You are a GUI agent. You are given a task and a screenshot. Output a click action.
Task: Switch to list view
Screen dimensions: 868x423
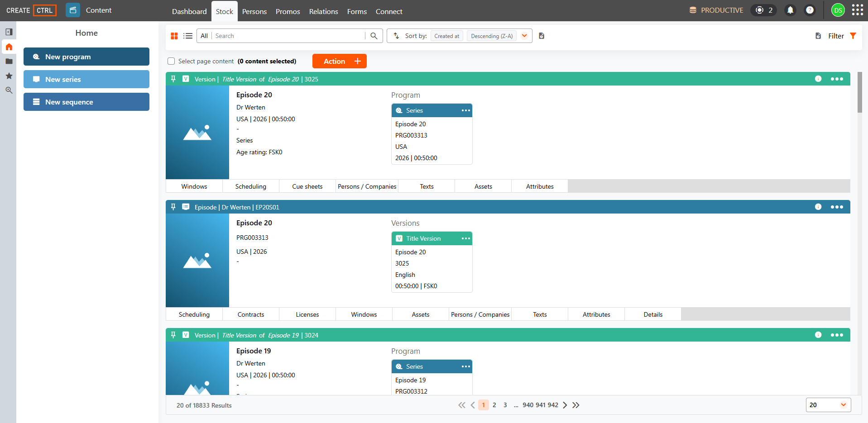pos(188,36)
